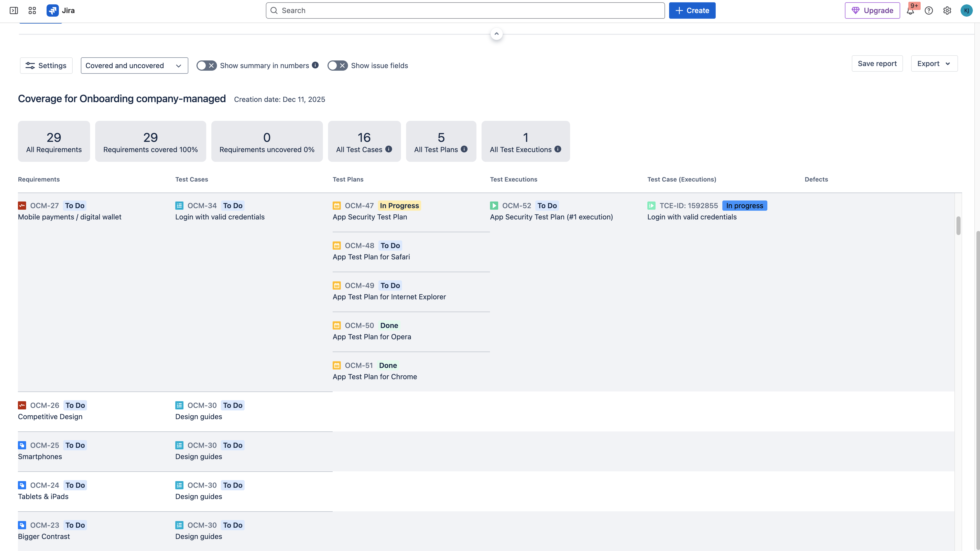980x551 pixels.
Task: Click the OCM-25 row OCM-30 link
Action: click(x=202, y=446)
